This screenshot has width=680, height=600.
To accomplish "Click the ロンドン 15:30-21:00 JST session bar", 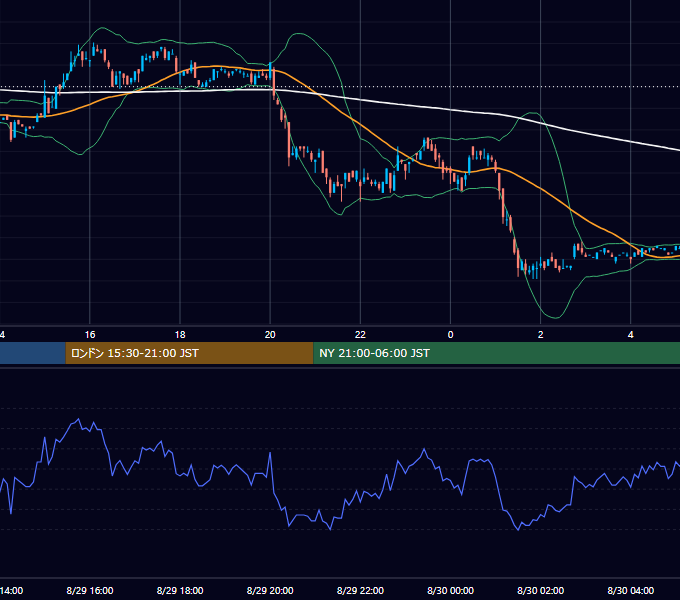I will [189, 353].
